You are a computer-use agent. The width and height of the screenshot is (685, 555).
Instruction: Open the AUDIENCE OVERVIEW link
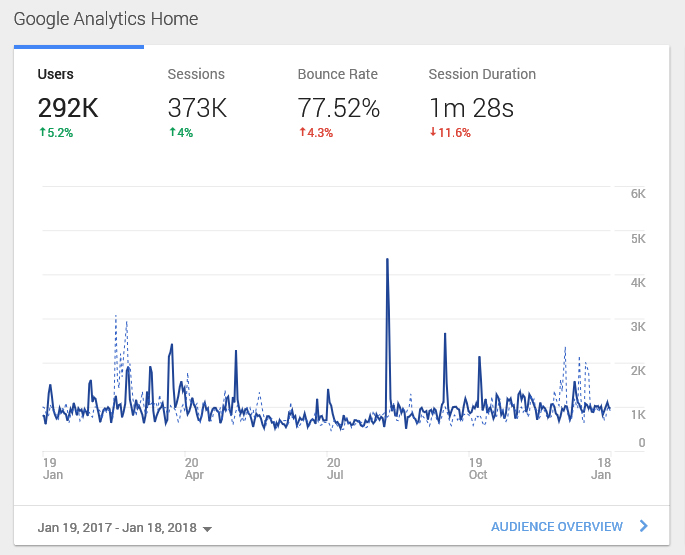pyautogui.click(x=556, y=526)
